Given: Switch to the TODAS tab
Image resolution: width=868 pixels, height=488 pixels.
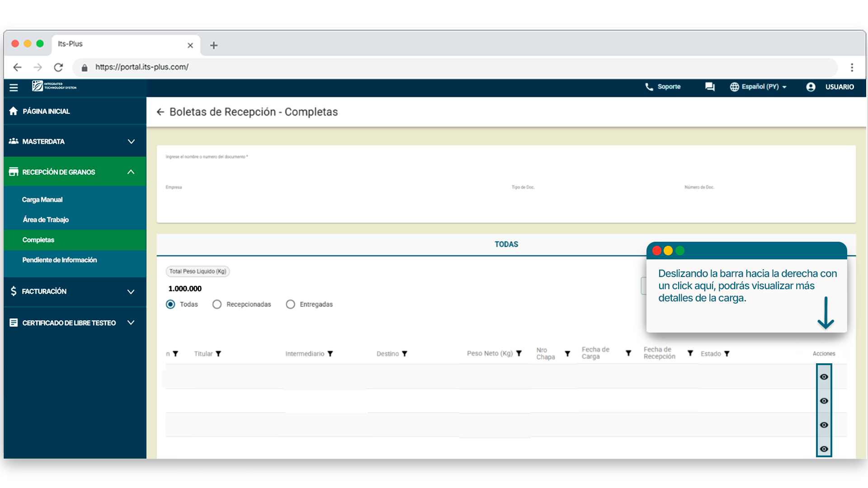Looking at the screenshot, I should pyautogui.click(x=506, y=244).
